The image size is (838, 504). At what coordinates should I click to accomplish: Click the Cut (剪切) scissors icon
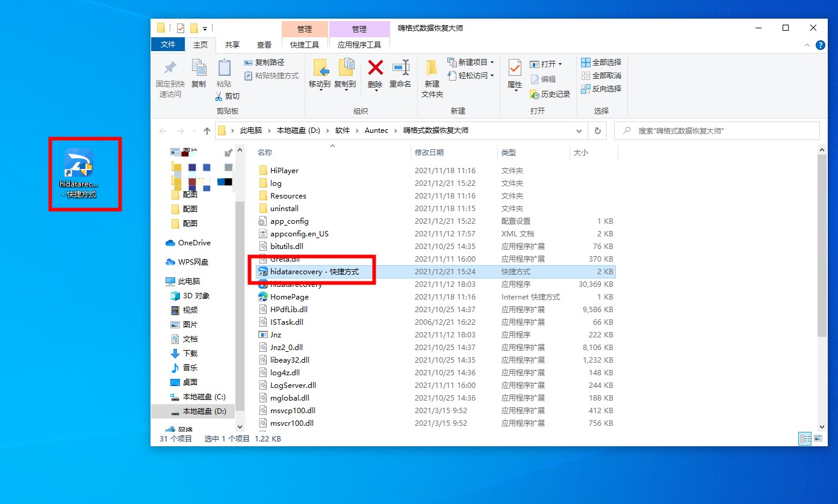[220, 96]
